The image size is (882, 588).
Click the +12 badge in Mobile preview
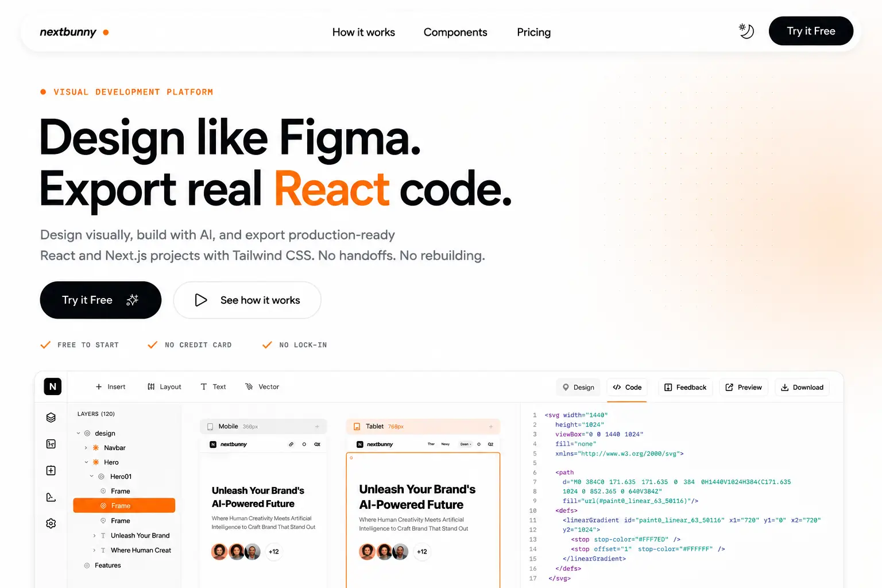tap(274, 552)
